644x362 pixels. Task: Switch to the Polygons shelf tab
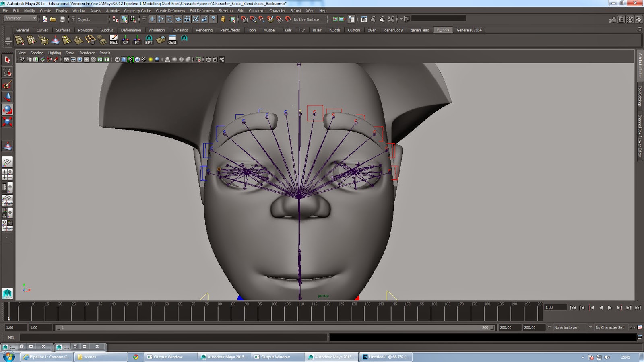(85, 30)
